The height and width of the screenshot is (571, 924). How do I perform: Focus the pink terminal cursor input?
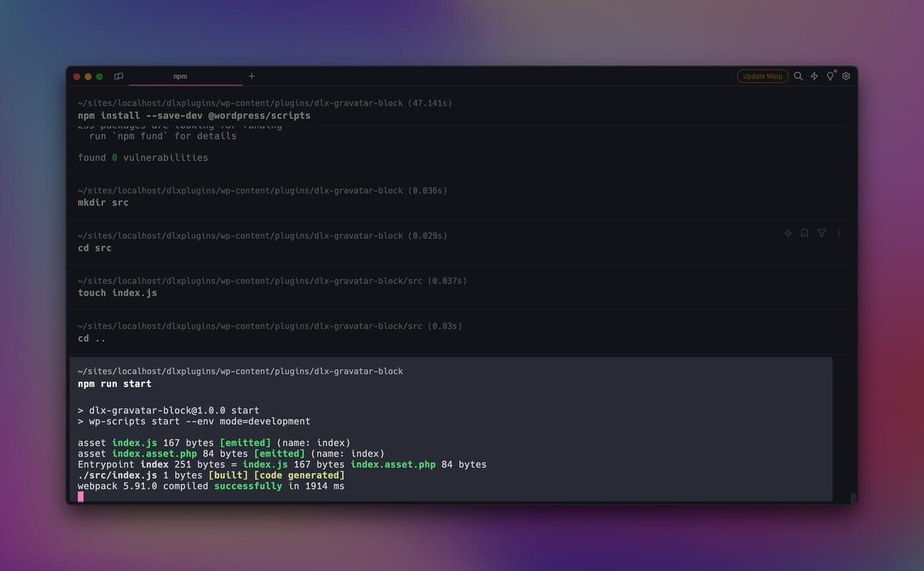point(81,496)
